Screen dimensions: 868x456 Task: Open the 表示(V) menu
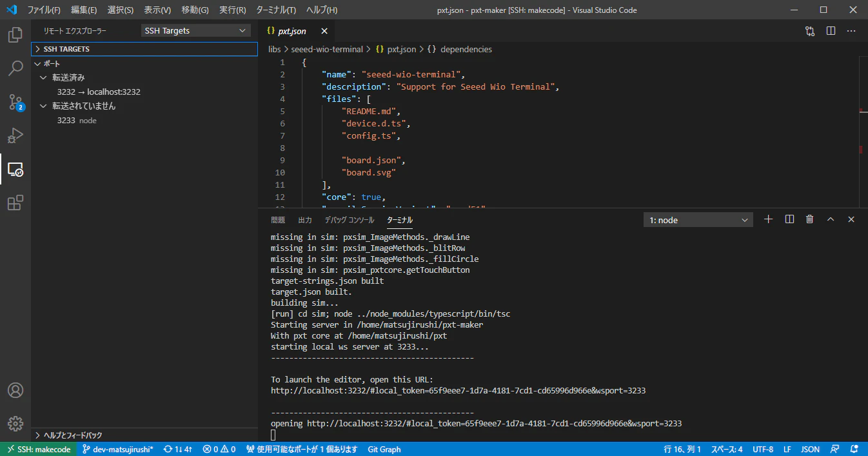(x=157, y=10)
